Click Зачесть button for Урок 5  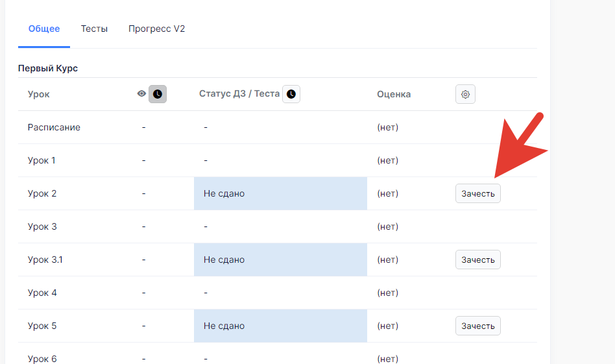coord(477,326)
